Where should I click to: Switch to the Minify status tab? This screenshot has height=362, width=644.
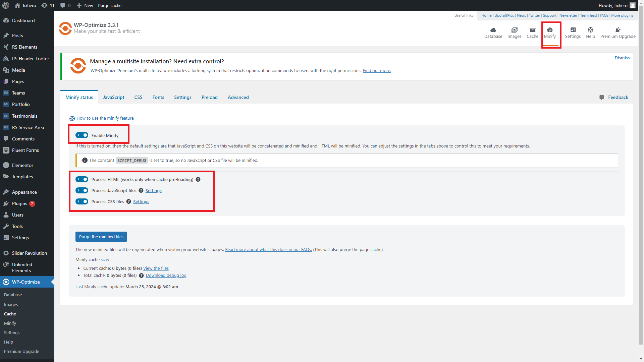click(x=79, y=97)
